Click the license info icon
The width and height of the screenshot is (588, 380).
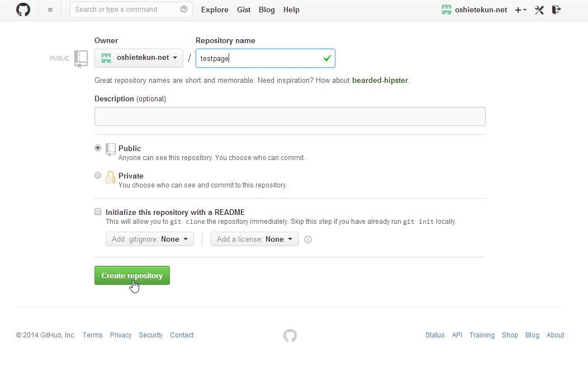click(x=308, y=240)
